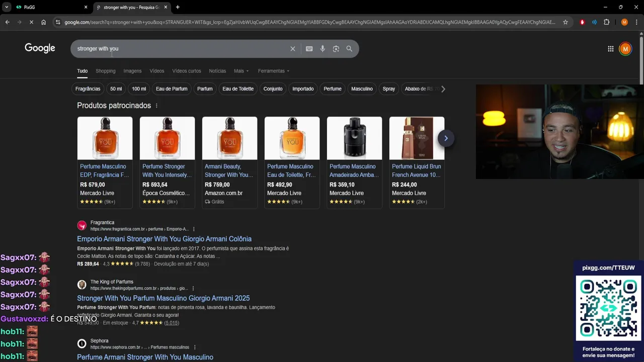The width and height of the screenshot is (644, 362).
Task: Apply the Spray filter chip
Action: point(388,89)
